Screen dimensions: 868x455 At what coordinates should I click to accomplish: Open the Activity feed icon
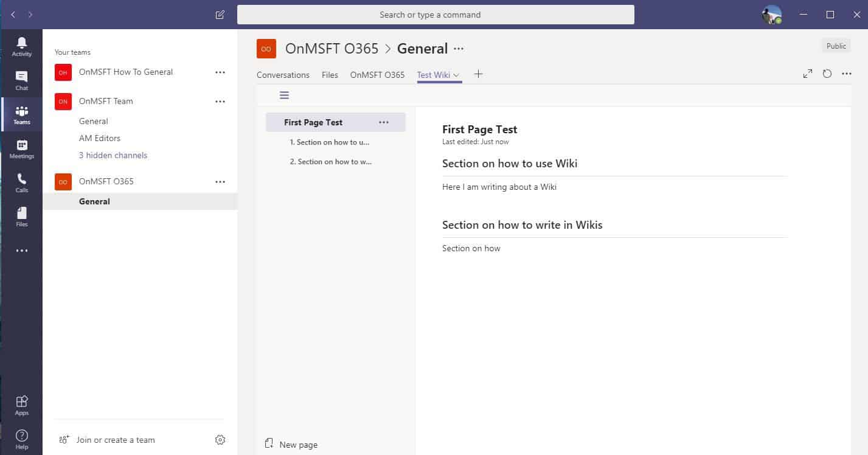22,46
